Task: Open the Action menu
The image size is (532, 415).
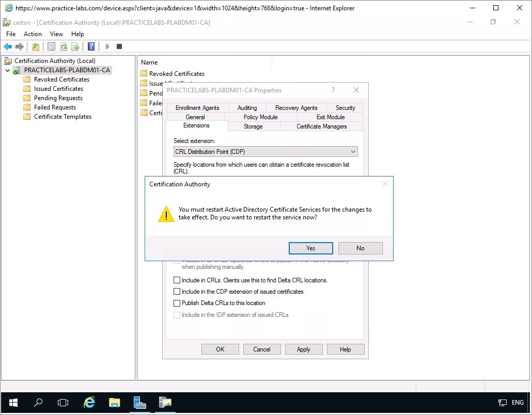Action: point(33,34)
